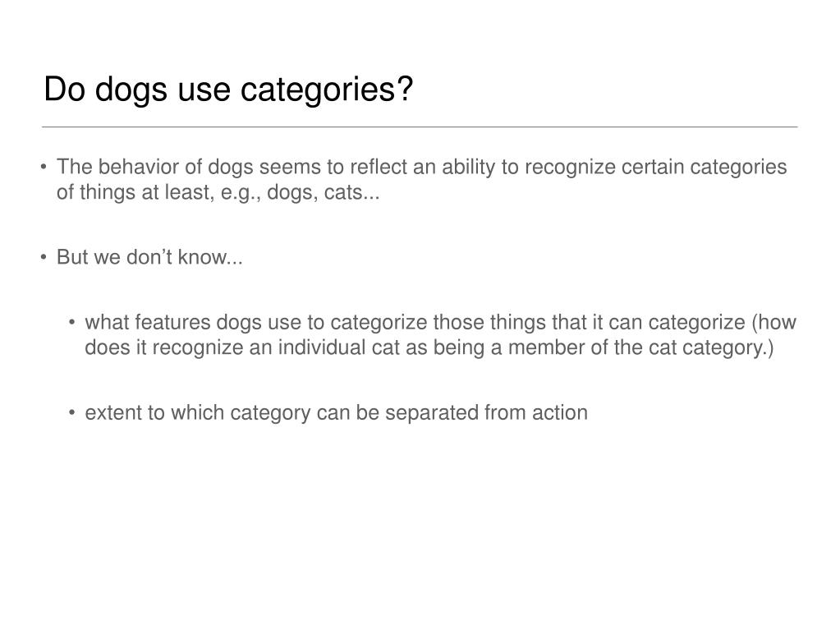The height and width of the screenshot is (630, 840).
Task: Click the word 'dogs' in the slide title
Action: (131, 90)
